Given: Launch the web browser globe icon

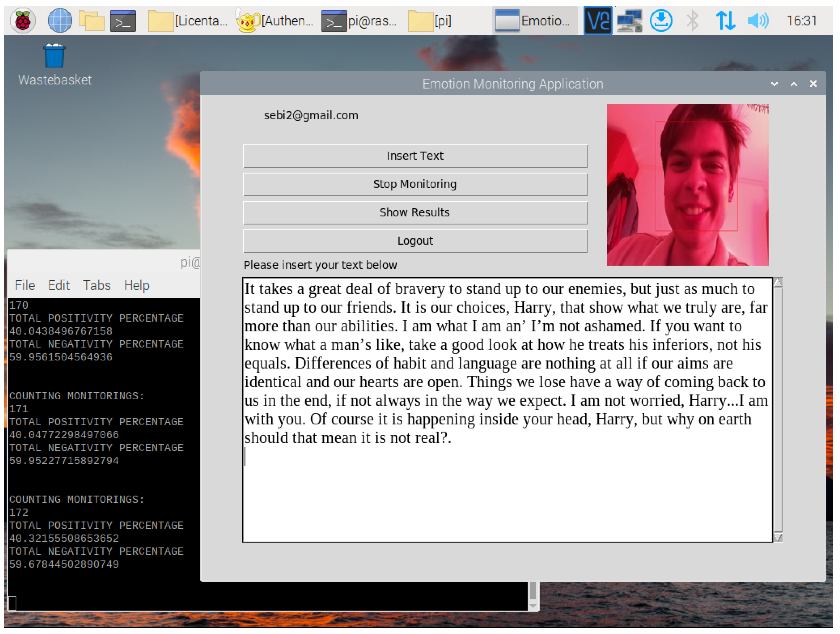Looking at the screenshot, I should click(60, 21).
